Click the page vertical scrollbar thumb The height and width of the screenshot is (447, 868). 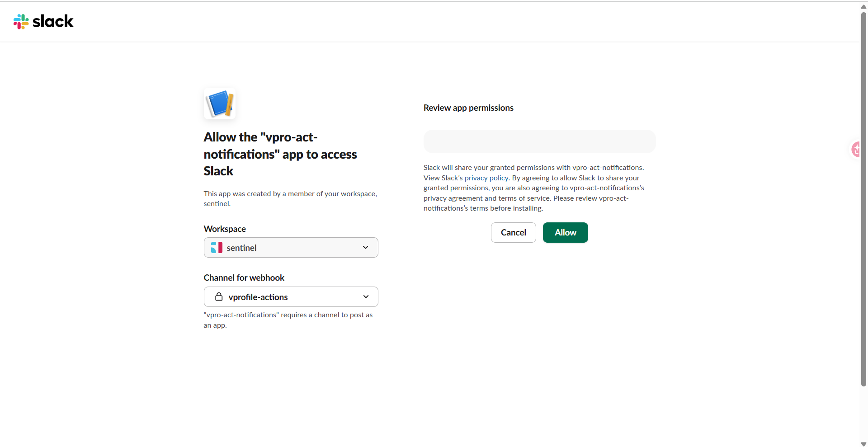click(x=863, y=199)
